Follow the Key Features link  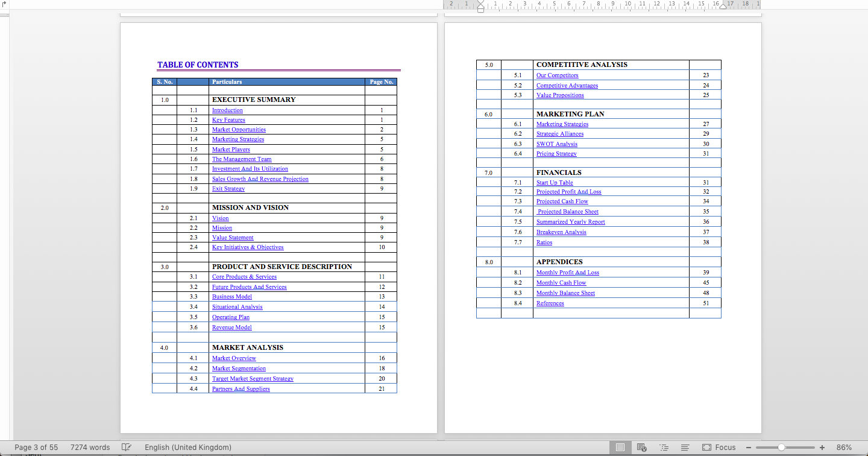point(228,120)
